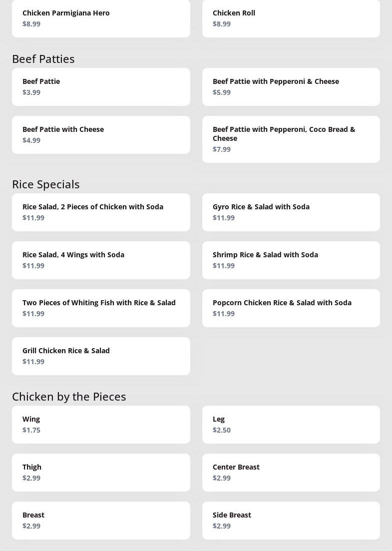Select the Chicken Parmigiana Hero item
Image resolution: width=392 pixels, height=551 pixels.
tap(101, 18)
